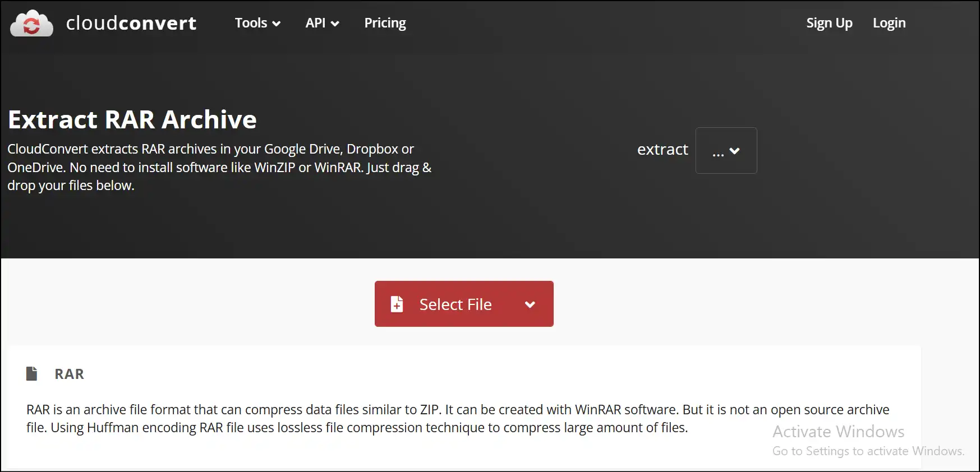Click the CloudConvert cloud logo icon
980x472 pixels.
coord(31,23)
